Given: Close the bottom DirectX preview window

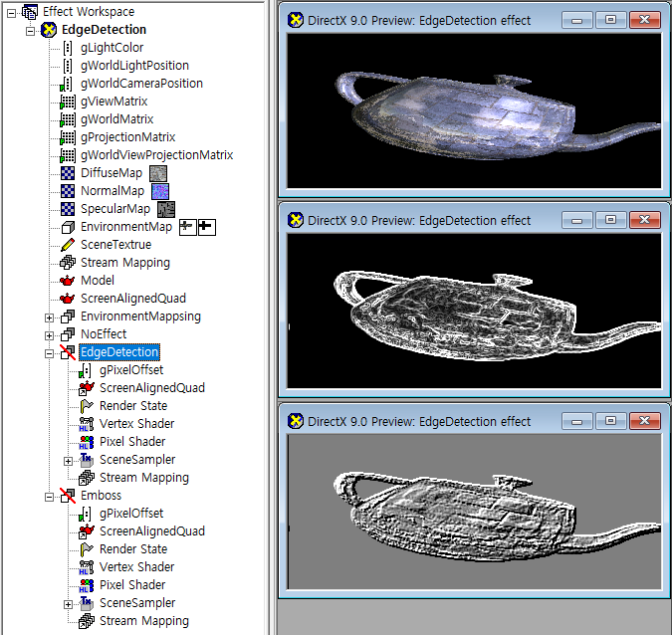Looking at the screenshot, I should (x=644, y=421).
